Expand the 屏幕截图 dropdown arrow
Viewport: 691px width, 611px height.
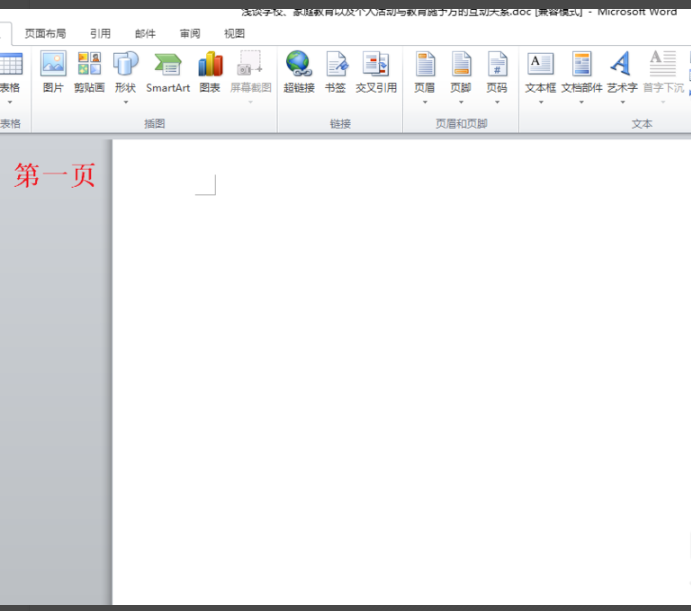pyautogui.click(x=251, y=102)
